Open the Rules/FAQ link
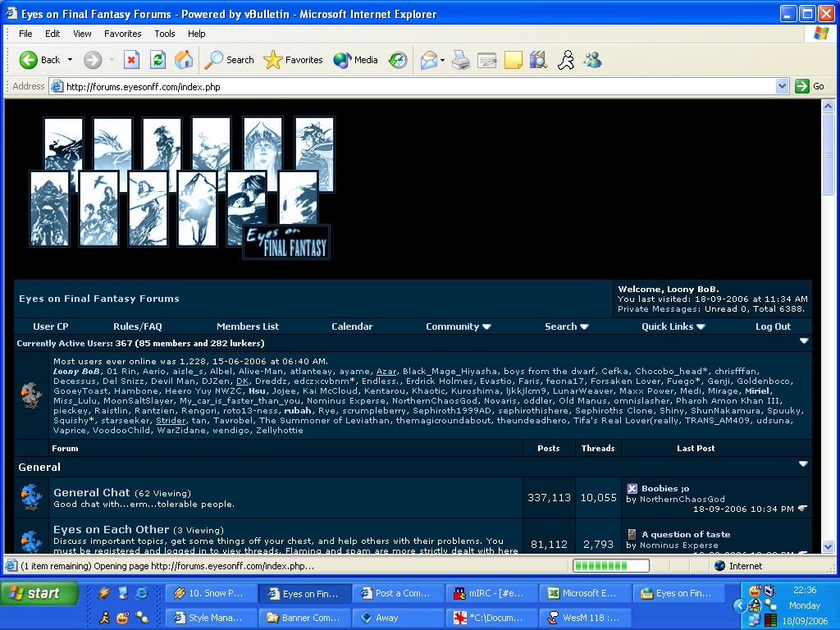This screenshot has width=840, height=630. tap(138, 326)
